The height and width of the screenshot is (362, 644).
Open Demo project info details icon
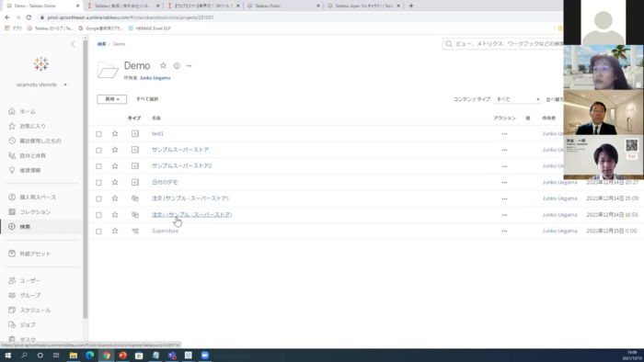[177, 65]
